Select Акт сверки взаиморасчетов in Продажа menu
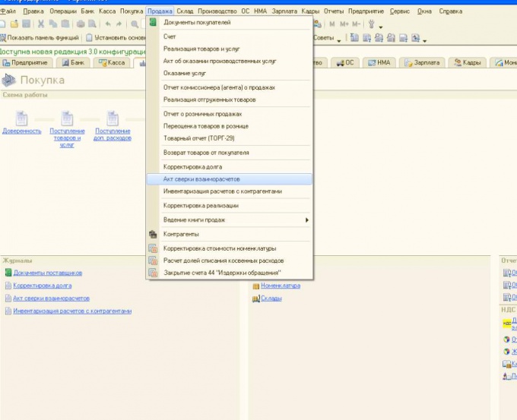 coord(230,179)
